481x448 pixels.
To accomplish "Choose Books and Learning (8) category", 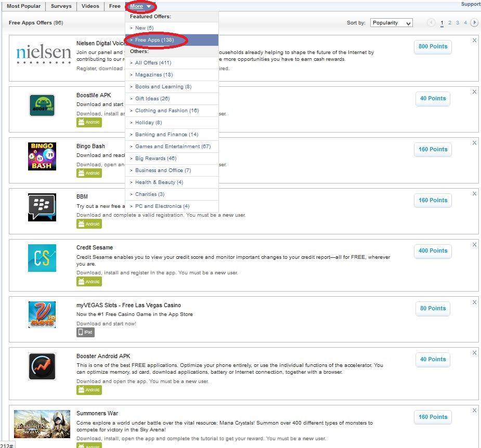I will (172, 87).
